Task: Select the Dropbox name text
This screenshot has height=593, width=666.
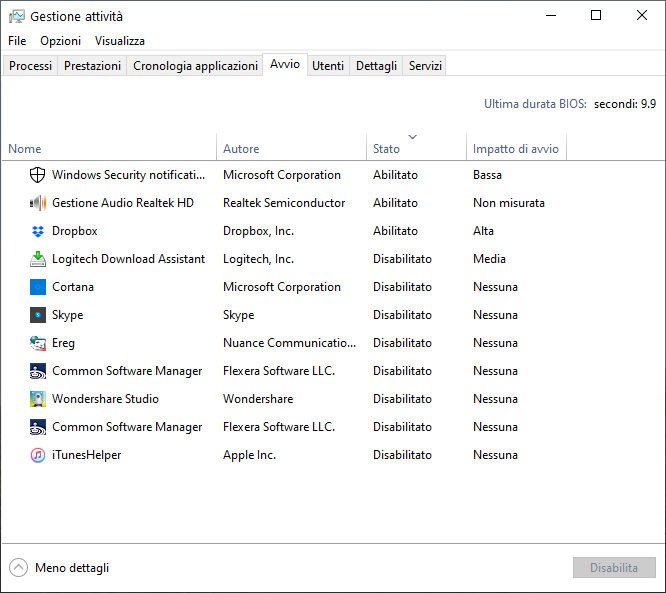Action: pos(75,231)
